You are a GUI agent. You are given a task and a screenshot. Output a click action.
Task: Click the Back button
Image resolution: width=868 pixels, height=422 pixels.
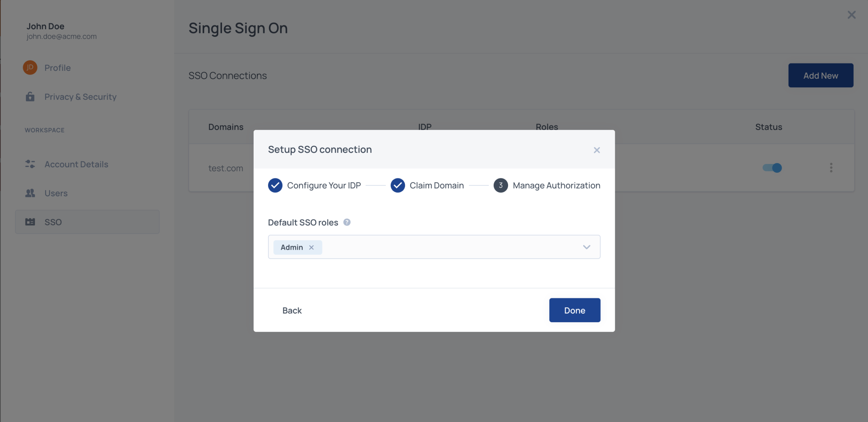click(x=292, y=310)
